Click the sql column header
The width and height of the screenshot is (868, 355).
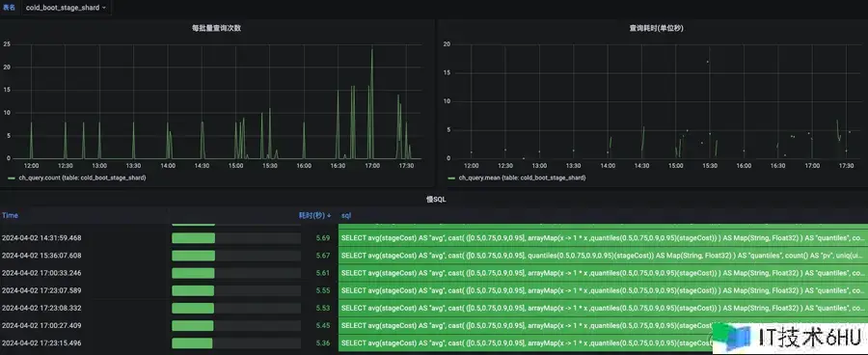346,215
